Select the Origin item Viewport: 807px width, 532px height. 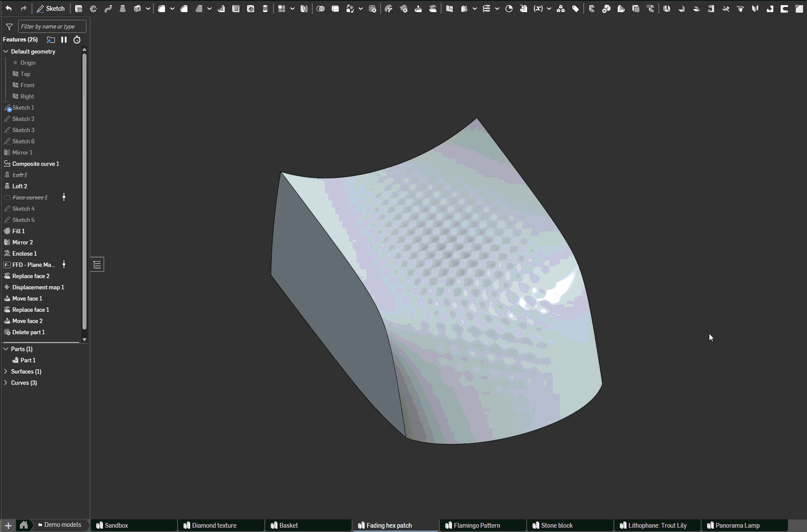tap(28, 63)
